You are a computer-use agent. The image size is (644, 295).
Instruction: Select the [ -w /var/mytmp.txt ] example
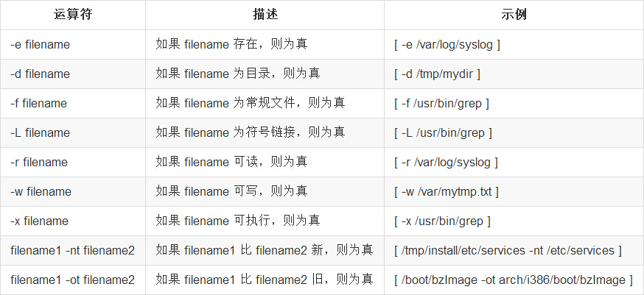pos(447,191)
